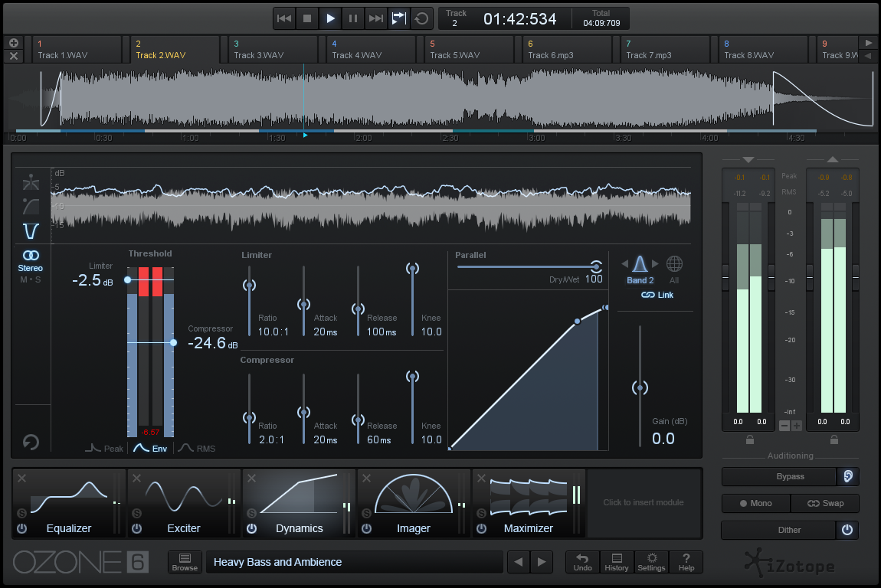Click the Play button in transport
Image resolution: width=881 pixels, height=588 pixels.
[329, 18]
